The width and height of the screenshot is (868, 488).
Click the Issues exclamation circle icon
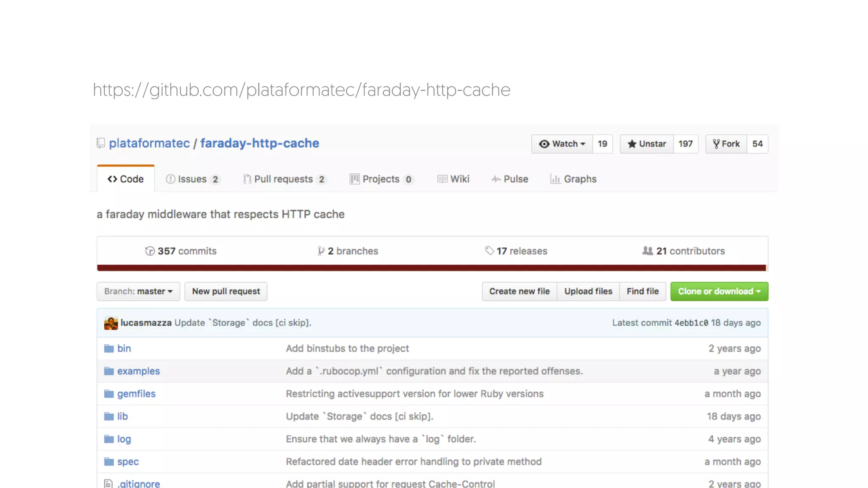tap(170, 179)
